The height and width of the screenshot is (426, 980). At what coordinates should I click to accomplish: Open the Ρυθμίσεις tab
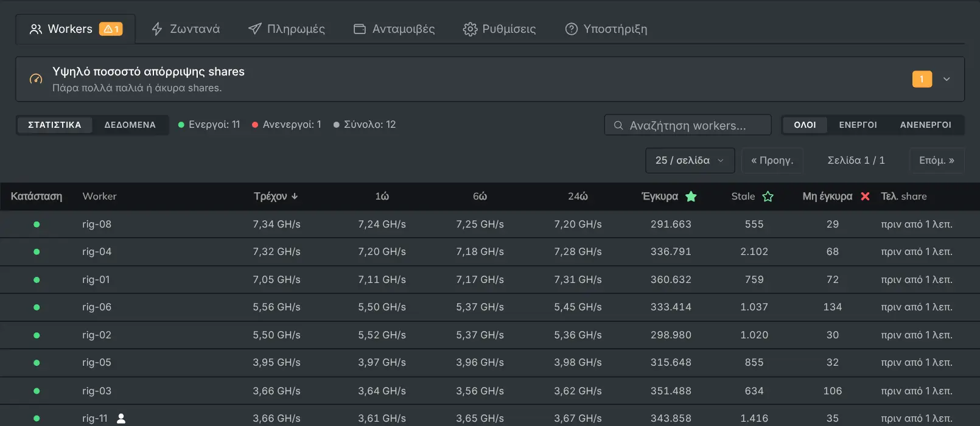pyautogui.click(x=499, y=29)
